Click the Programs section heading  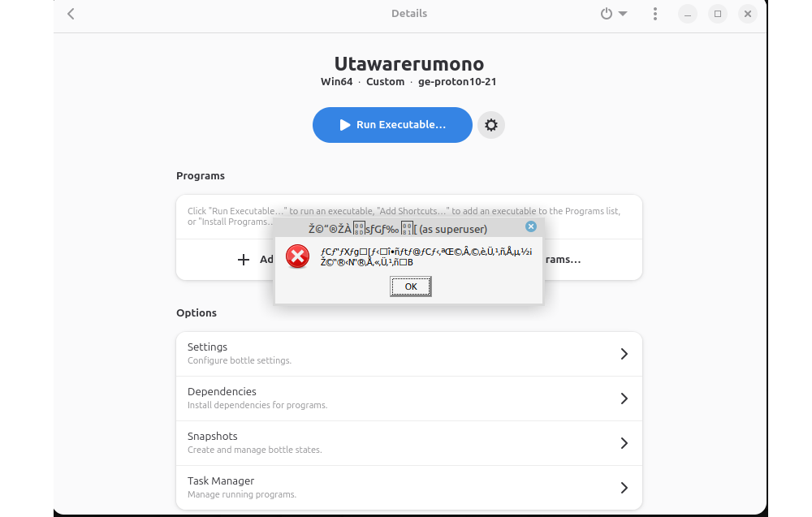201,176
